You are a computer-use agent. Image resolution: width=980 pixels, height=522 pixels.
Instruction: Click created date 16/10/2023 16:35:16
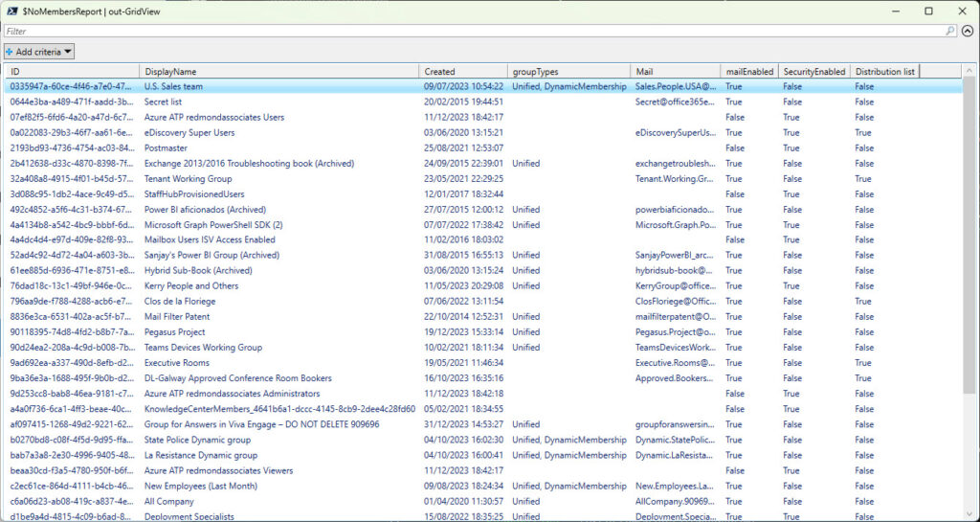click(464, 378)
